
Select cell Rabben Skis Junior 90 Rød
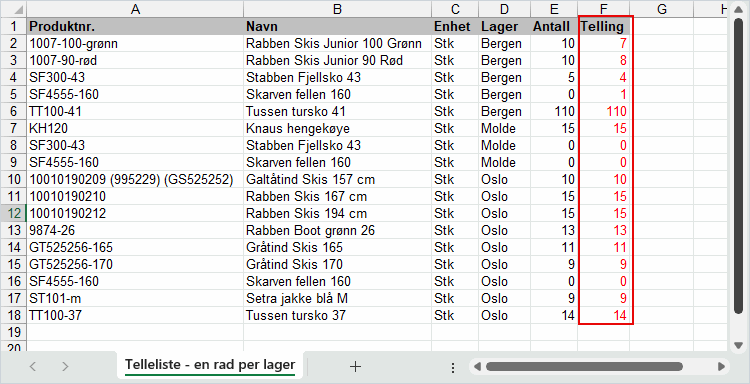(338, 60)
